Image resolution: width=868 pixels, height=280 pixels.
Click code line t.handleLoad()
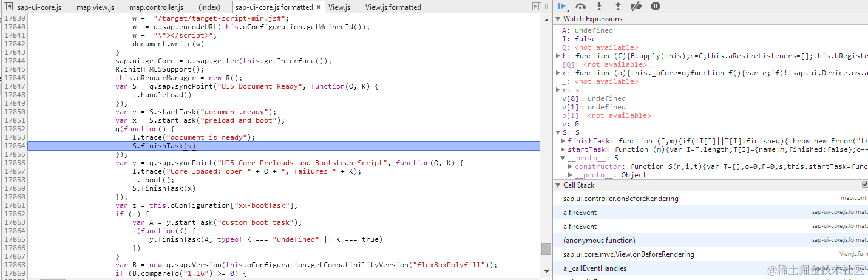pyautogui.click(x=162, y=95)
